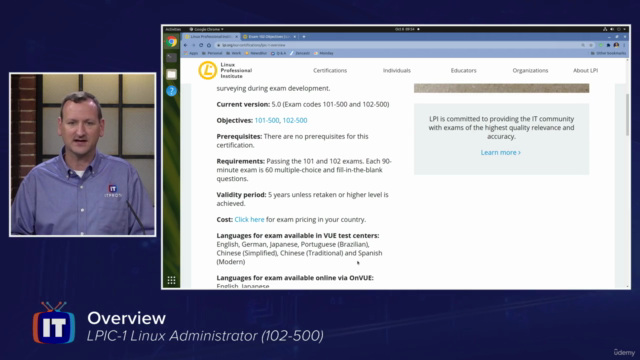Open the Apps bookmark shortcut
This screenshot has height=360, width=640.
(191, 53)
